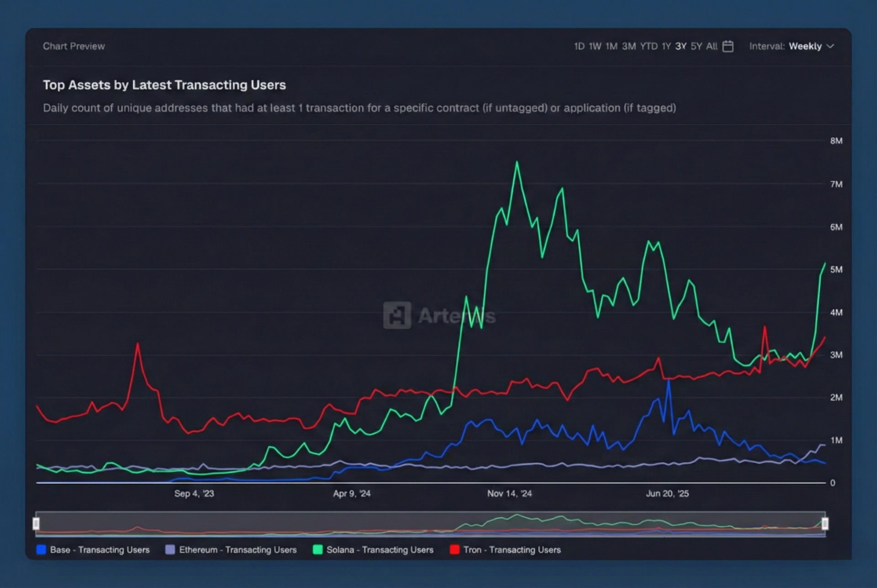The image size is (877, 588).
Task: Click the Artemis watermark logo
Action: (396, 315)
